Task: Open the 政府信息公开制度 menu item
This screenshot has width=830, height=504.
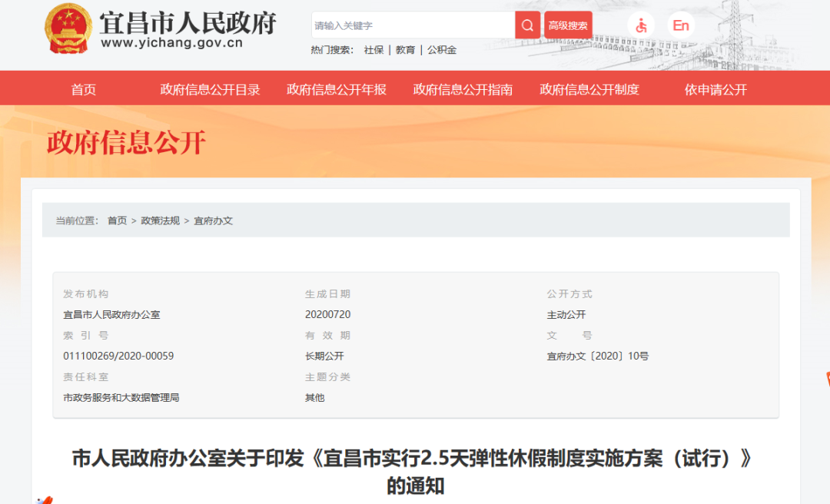Action: click(x=589, y=89)
